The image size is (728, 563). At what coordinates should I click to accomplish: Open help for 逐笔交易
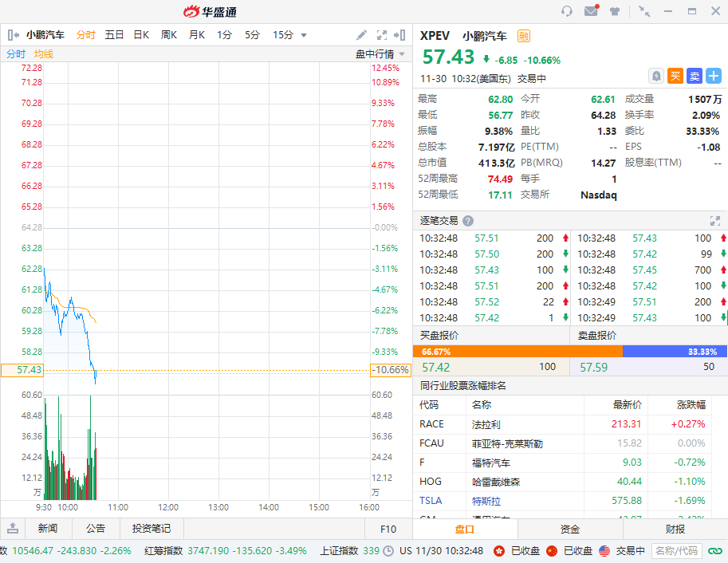[x=468, y=221]
